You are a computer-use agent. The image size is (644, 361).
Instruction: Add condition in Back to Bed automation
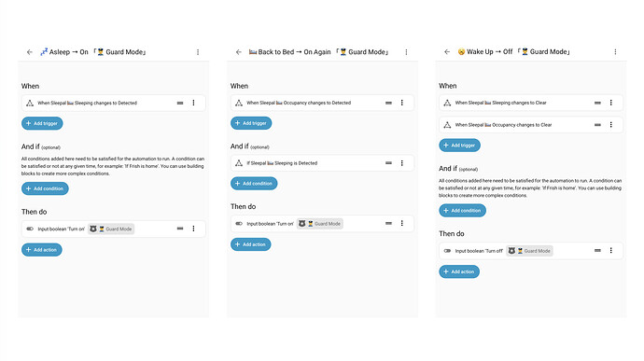click(x=254, y=184)
